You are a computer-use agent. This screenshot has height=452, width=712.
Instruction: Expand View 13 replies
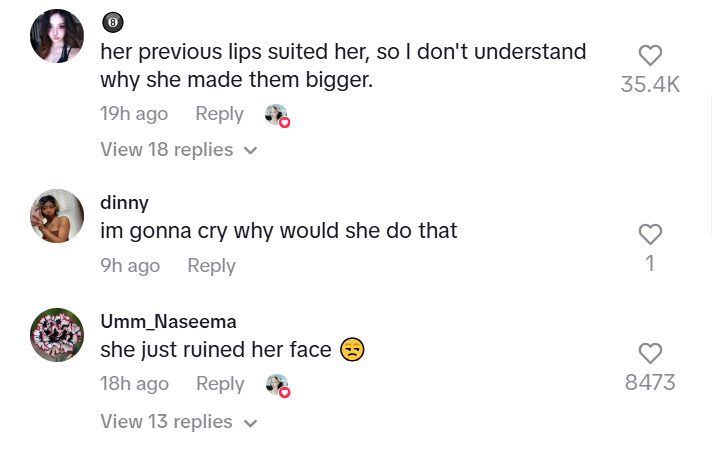(x=179, y=422)
